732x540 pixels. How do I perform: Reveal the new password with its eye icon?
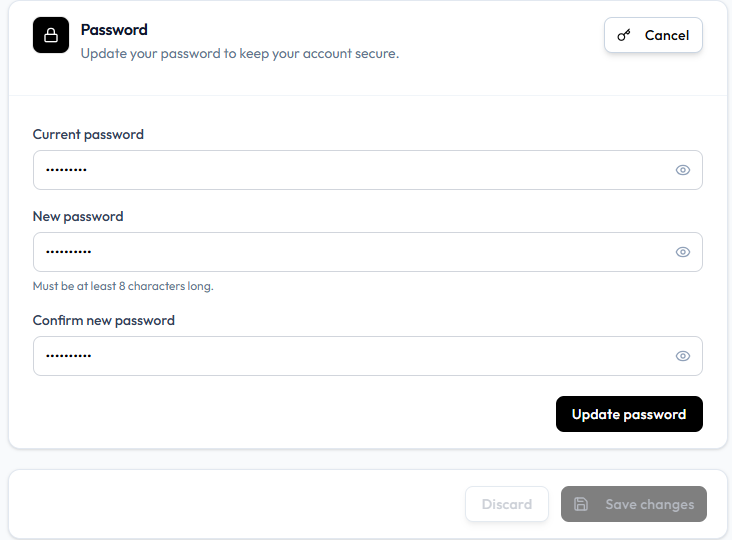(683, 252)
